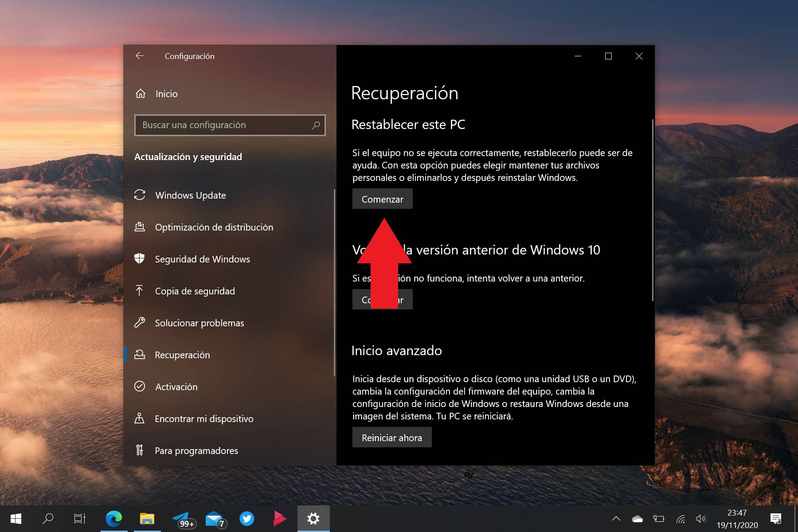Click the Solucionar problemas wrench icon
The image size is (798, 532).
coord(140,323)
